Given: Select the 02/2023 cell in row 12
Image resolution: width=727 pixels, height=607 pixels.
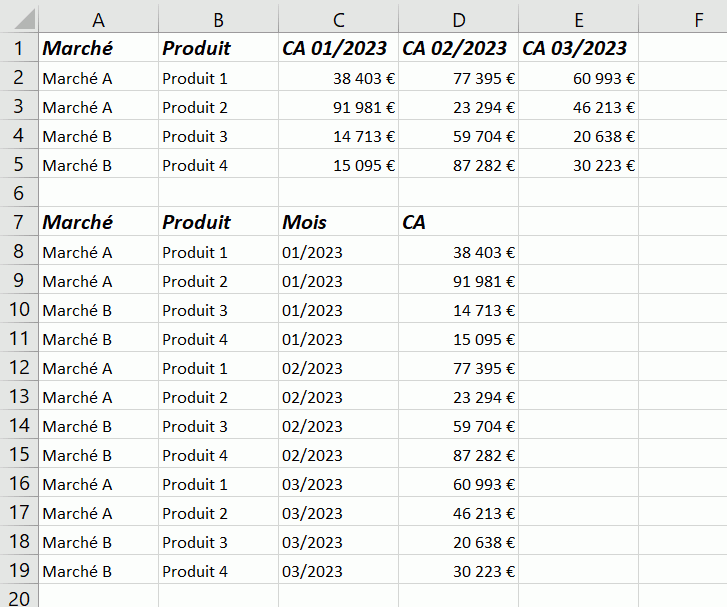Looking at the screenshot, I should tap(338, 368).
